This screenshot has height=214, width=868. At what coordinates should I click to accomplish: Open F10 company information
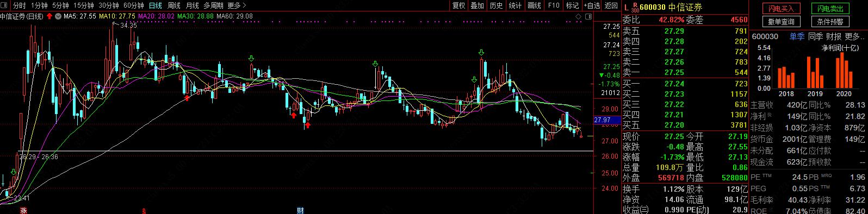click(x=554, y=5)
